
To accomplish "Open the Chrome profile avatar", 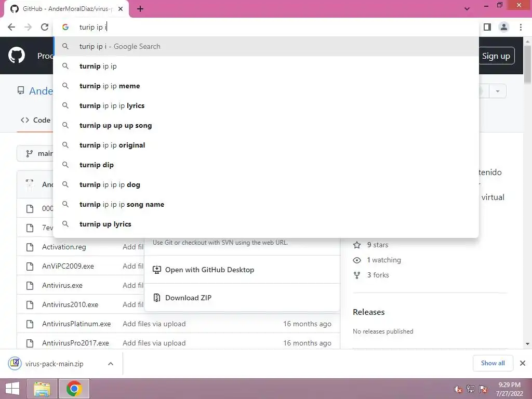I will (504, 27).
